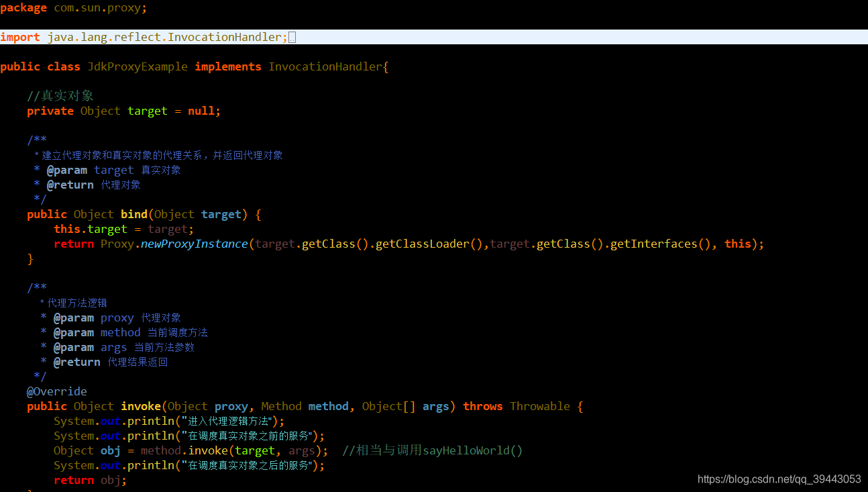Click the 'newProxyInstance' method call
The image size is (868, 492).
tap(195, 244)
